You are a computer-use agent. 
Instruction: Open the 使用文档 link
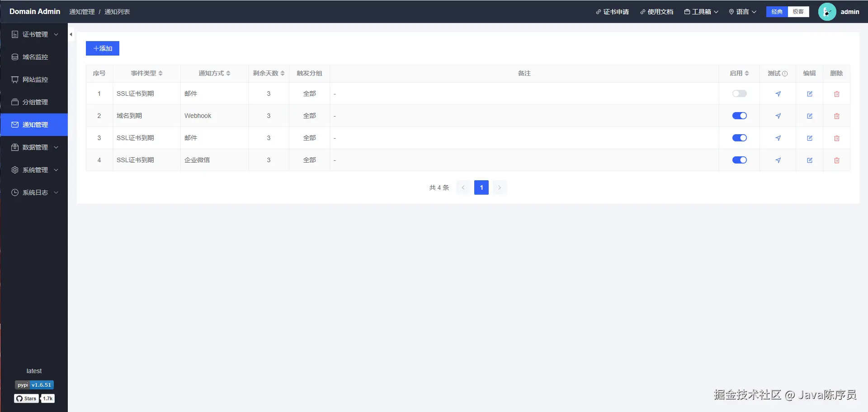tap(656, 12)
